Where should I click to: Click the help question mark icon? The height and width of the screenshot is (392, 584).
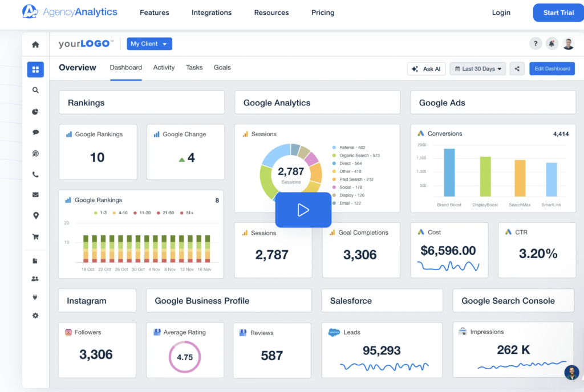tap(535, 43)
